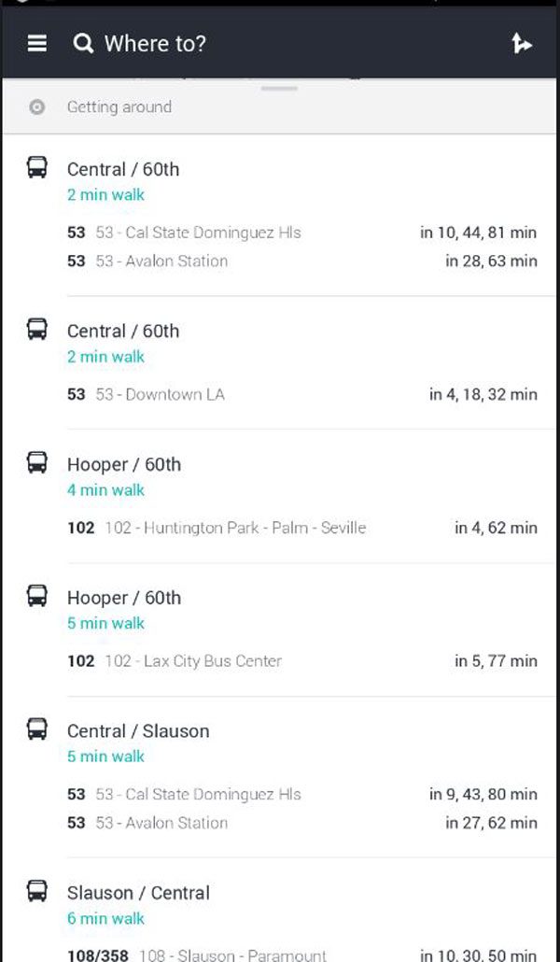This screenshot has height=962, width=560.
Task: Tap the drag handle above Getting around
Action: click(280, 89)
